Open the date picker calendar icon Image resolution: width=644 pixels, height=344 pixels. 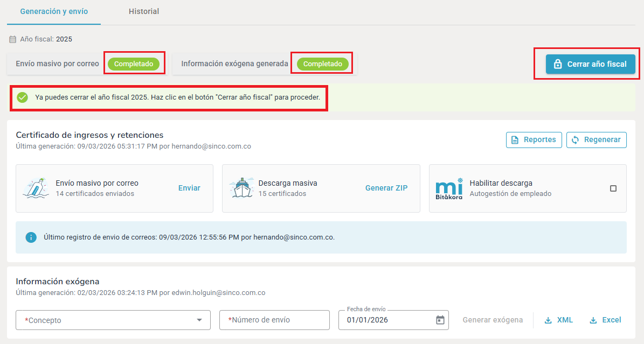tap(440, 320)
